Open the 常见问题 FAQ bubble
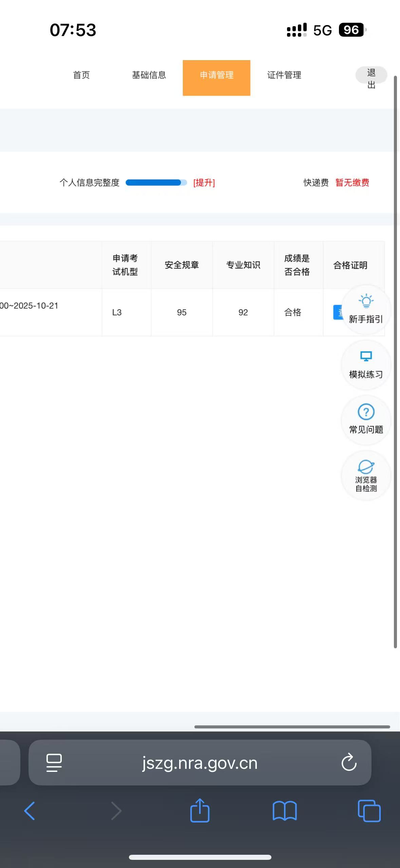The image size is (400, 868). click(366, 420)
